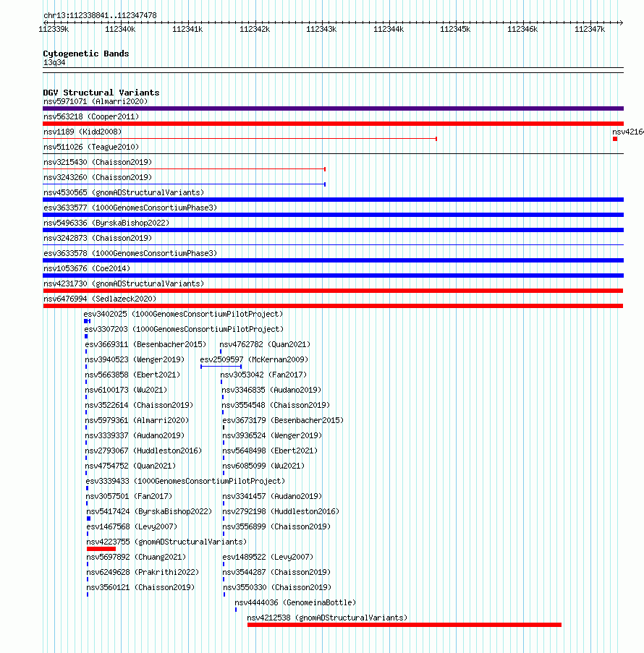
Task: Open esv1489522 (Levy2007) label
Action: [x=268, y=558]
